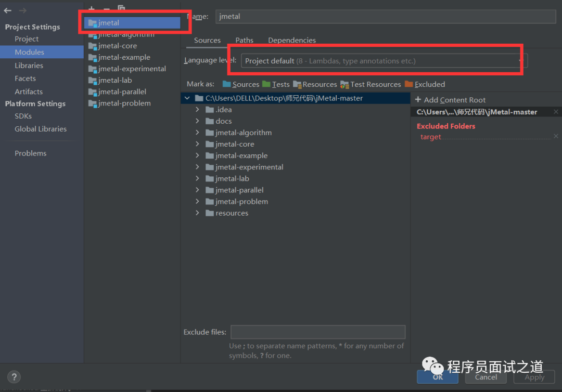Select the jmetal-problem module
The image size is (562, 392).
tap(132, 103)
